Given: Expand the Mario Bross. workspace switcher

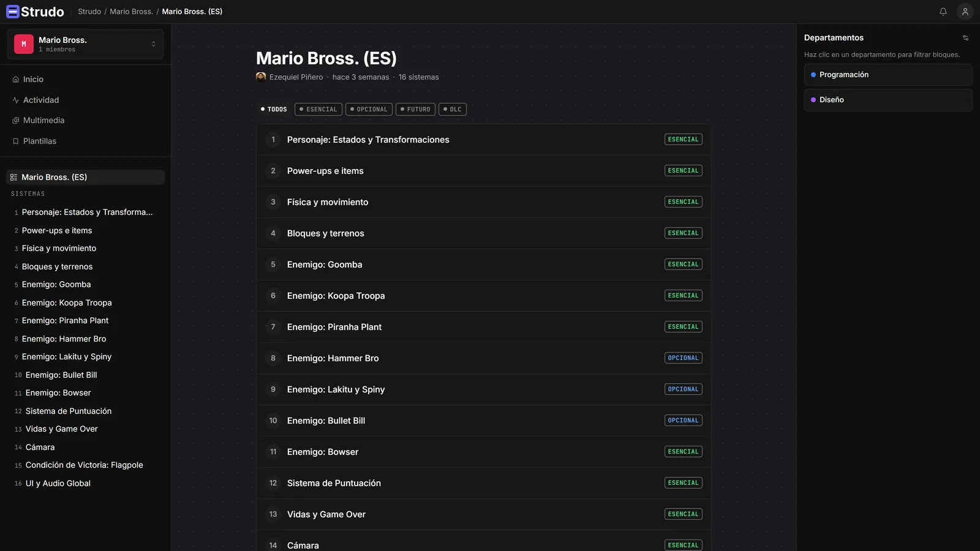Looking at the screenshot, I should (86, 44).
